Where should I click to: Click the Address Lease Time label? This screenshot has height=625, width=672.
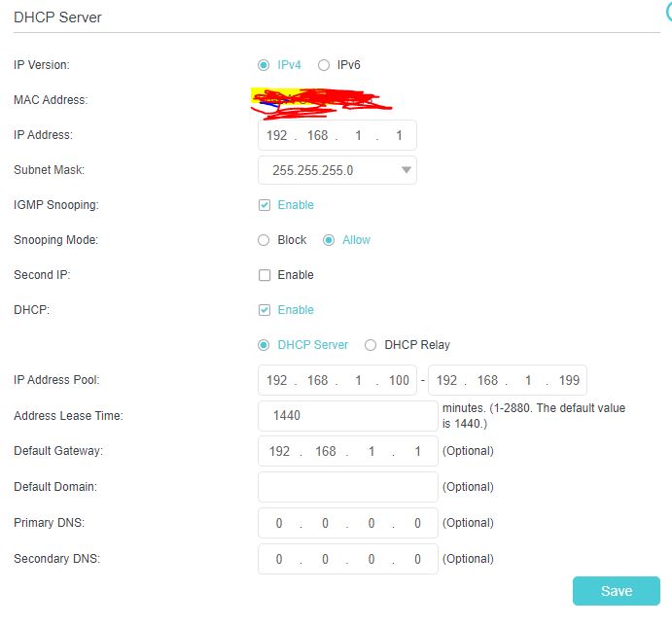tap(68, 416)
